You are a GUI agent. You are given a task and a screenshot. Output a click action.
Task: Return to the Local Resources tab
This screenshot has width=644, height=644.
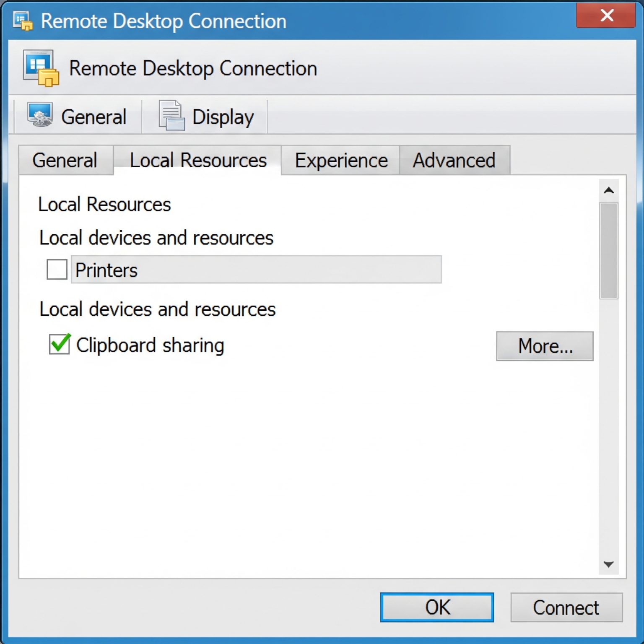click(197, 160)
